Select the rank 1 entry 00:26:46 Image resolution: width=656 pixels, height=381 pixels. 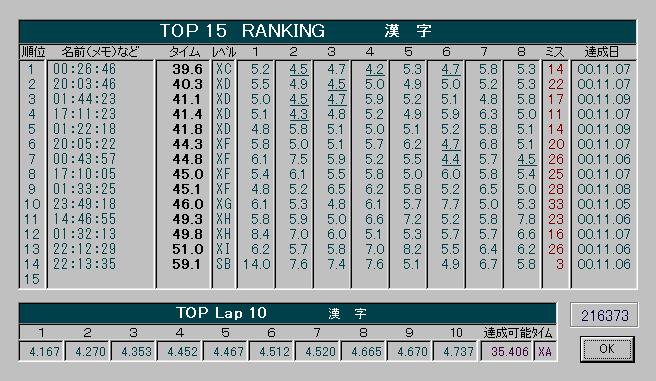click(x=84, y=69)
